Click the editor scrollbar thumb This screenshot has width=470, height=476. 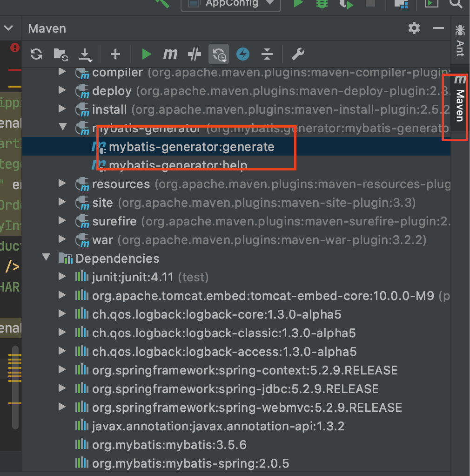tap(15, 387)
